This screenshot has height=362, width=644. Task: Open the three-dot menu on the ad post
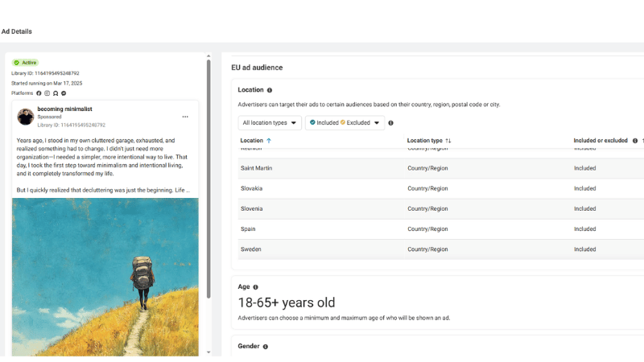point(184,117)
